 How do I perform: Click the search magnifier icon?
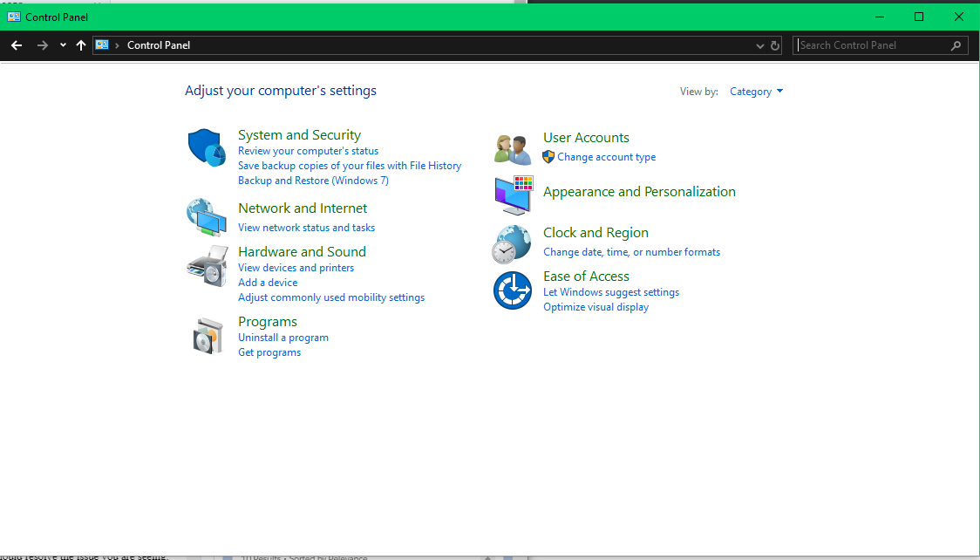[x=956, y=45]
